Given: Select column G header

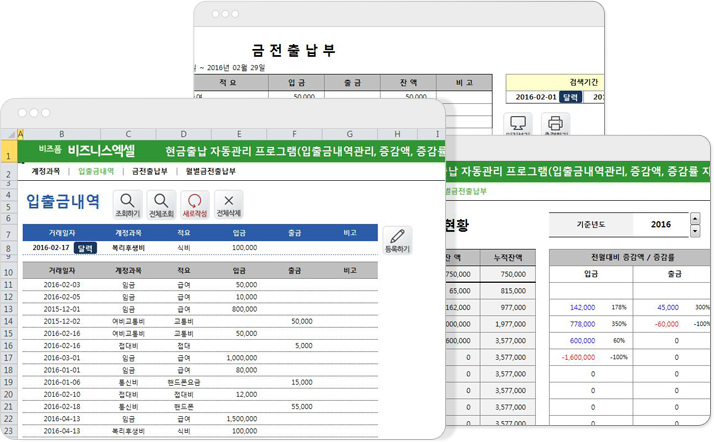Looking at the screenshot, I should pos(350,134).
